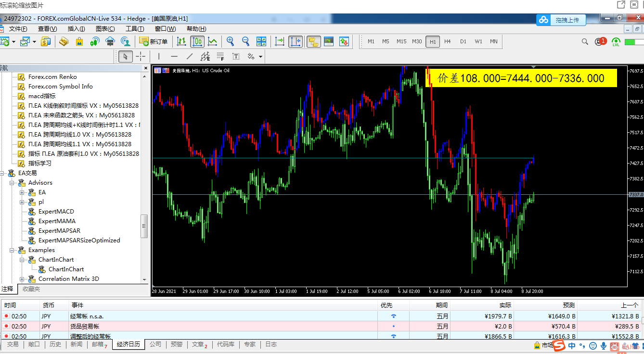Viewport: 644px width, 354px height.
Task: Select the equidistant channel tool
Action: (x=205, y=56)
